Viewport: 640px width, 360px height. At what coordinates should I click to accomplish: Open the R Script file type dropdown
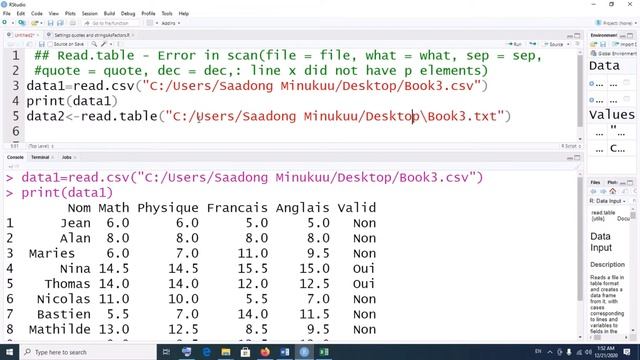(x=571, y=146)
